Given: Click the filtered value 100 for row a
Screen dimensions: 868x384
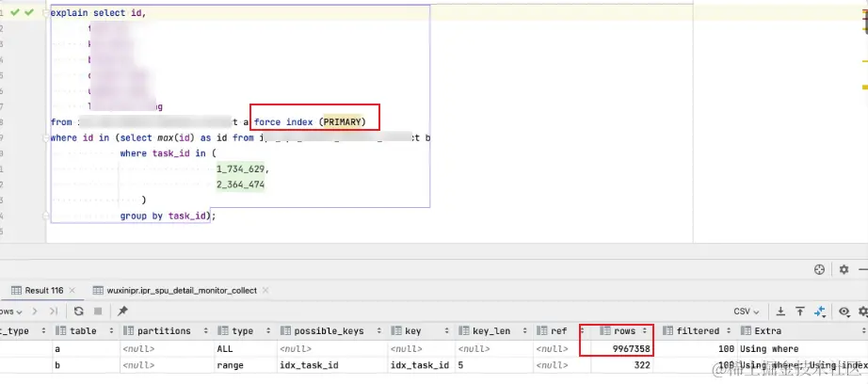Looking at the screenshot, I should (726, 349).
